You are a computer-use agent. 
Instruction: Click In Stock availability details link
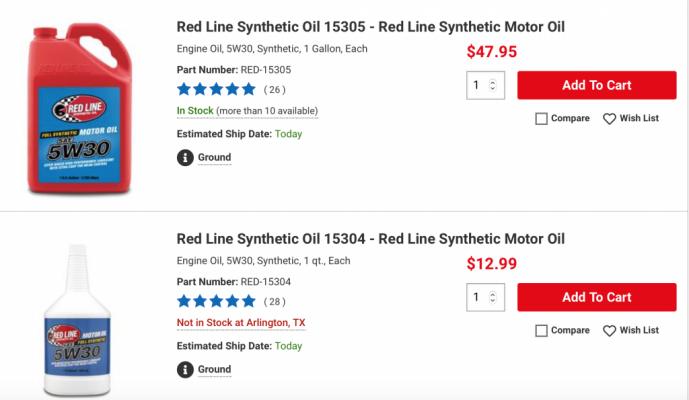pyautogui.click(x=247, y=111)
